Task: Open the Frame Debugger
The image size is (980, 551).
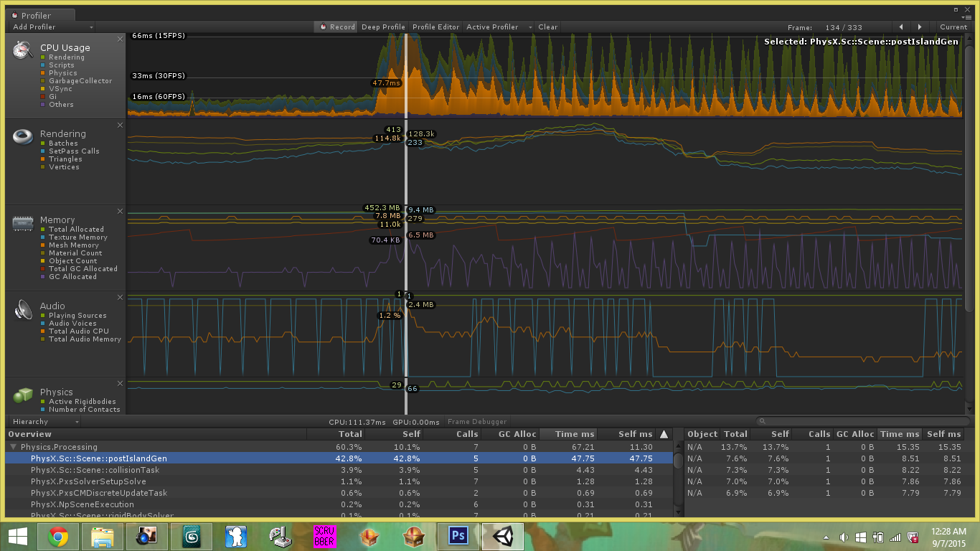Action: (x=477, y=422)
